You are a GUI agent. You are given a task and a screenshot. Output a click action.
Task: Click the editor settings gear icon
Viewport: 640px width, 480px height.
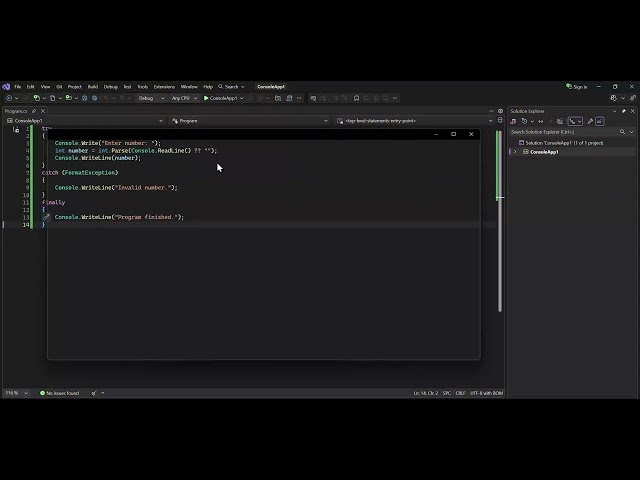click(500, 111)
